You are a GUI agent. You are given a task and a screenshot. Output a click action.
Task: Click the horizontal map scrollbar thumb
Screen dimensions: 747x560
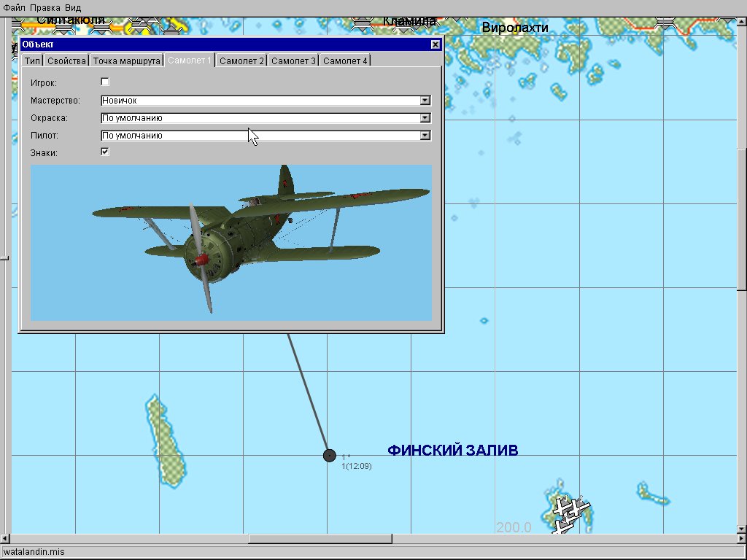[x=320, y=540]
